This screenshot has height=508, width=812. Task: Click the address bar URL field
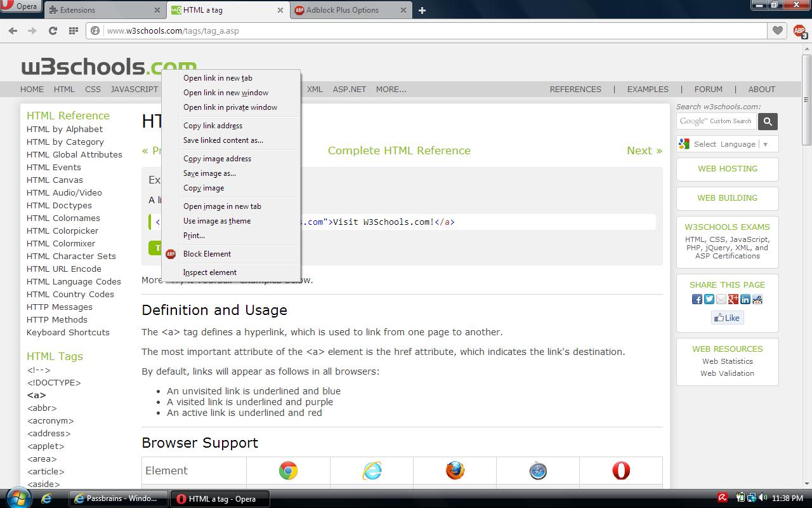point(426,30)
